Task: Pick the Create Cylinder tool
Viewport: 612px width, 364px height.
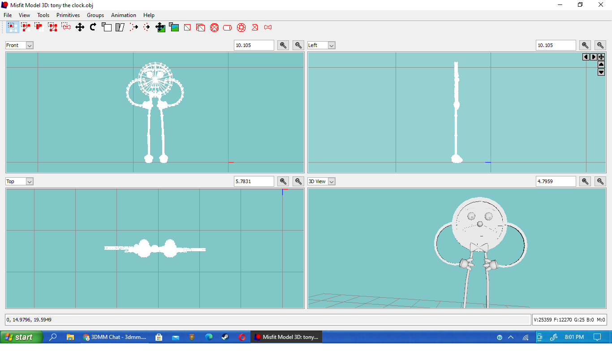Action: (228, 27)
